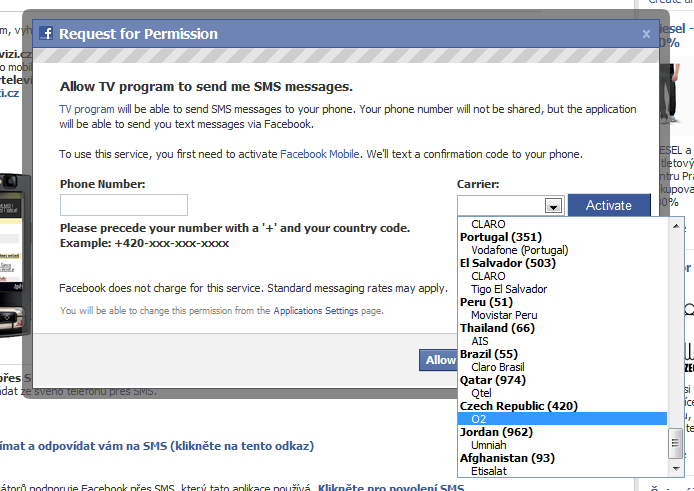The width and height of the screenshot is (694, 491).
Task: Select Vodafone (Portugal) carrier option
Action: 562,250
